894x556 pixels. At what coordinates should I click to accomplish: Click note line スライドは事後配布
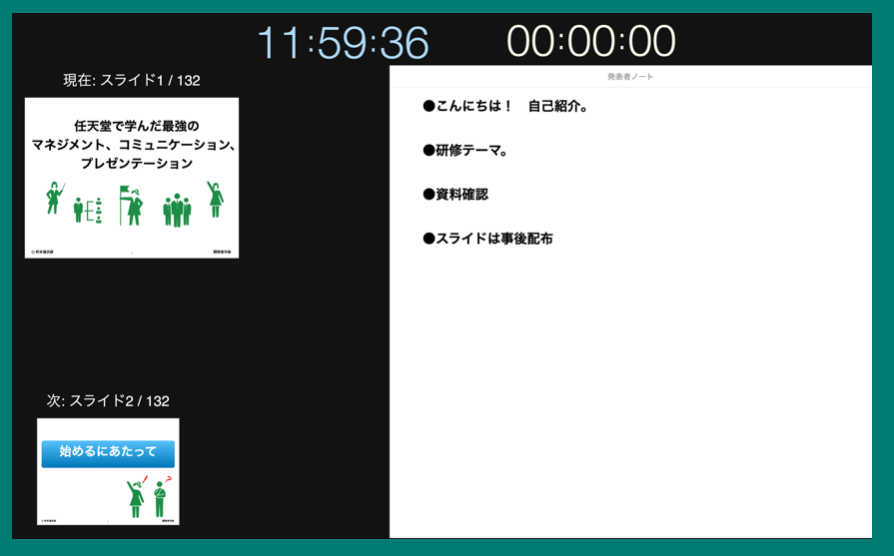488,238
